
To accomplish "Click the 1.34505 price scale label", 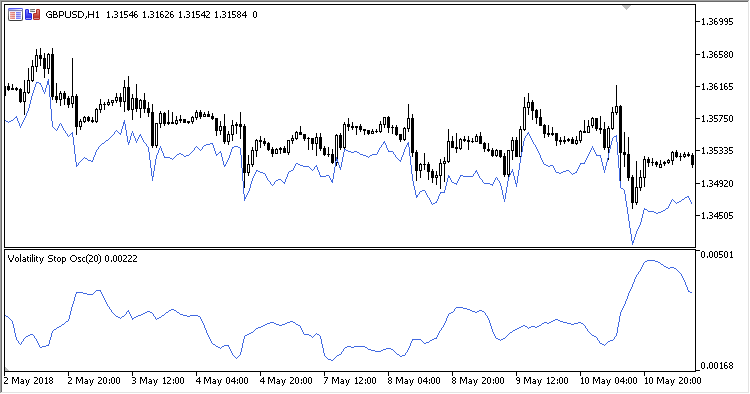I will pyautogui.click(x=717, y=216).
